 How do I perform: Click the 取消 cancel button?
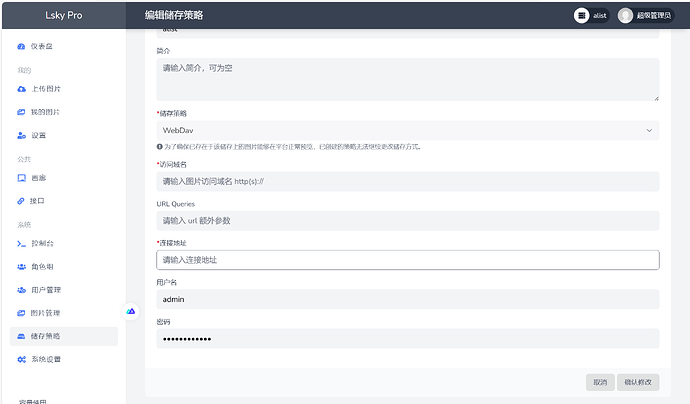click(600, 382)
